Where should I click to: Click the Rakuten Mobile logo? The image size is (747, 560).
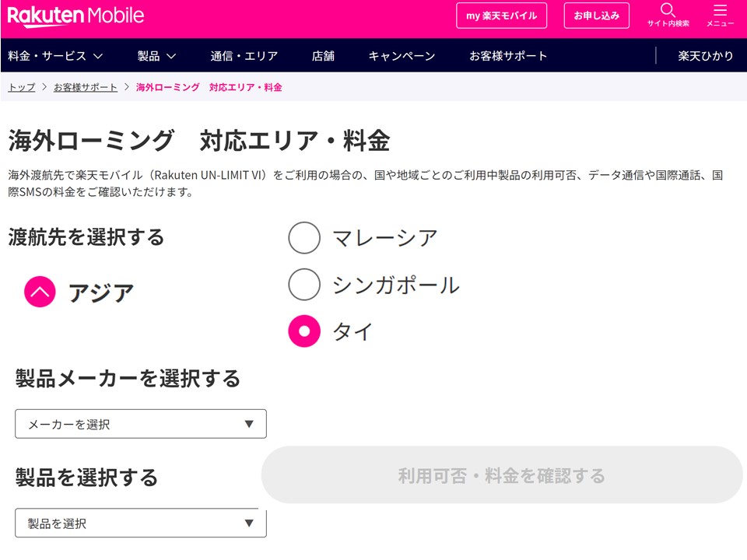[x=75, y=16]
